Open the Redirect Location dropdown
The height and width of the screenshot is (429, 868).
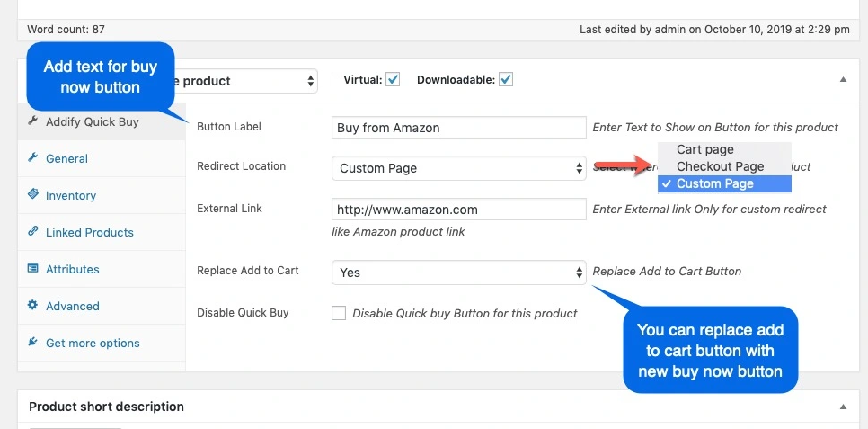tap(458, 168)
